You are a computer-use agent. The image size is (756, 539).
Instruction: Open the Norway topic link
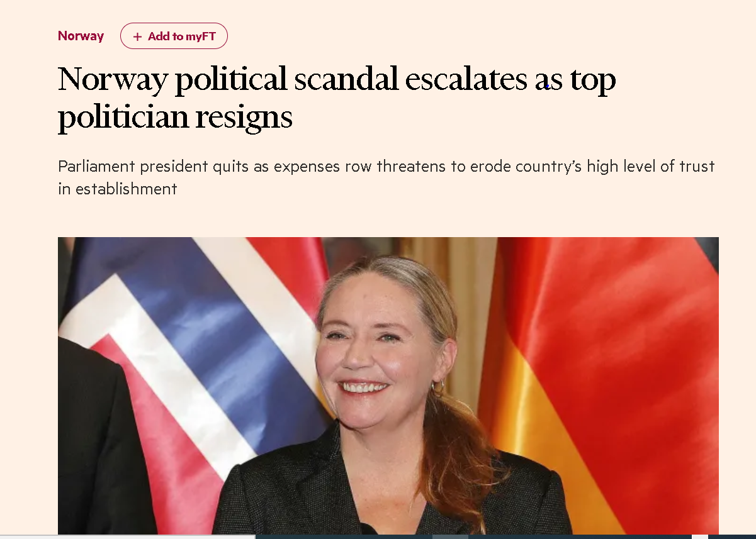(x=81, y=36)
